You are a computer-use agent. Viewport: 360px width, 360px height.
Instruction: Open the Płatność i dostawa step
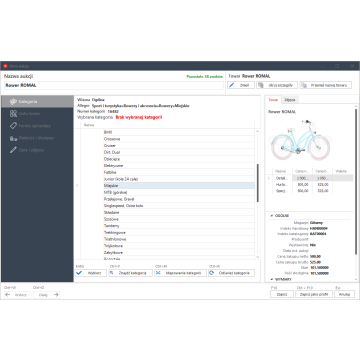(x=37, y=138)
